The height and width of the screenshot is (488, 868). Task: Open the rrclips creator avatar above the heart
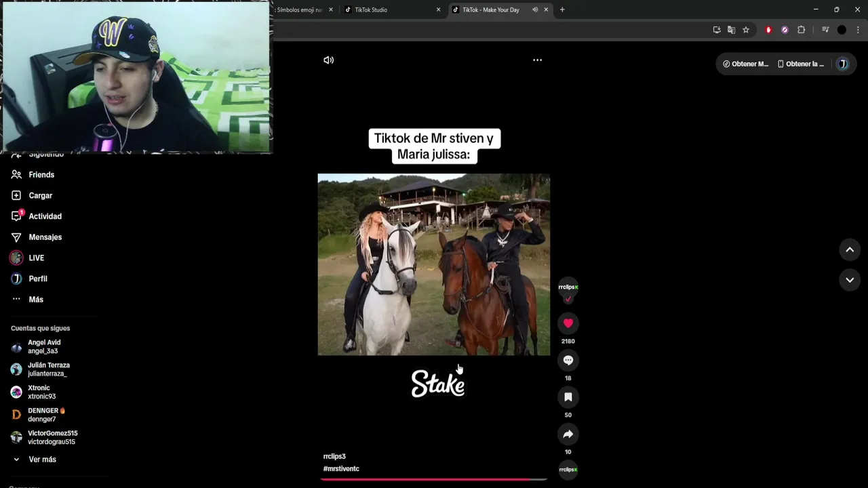[x=568, y=287]
